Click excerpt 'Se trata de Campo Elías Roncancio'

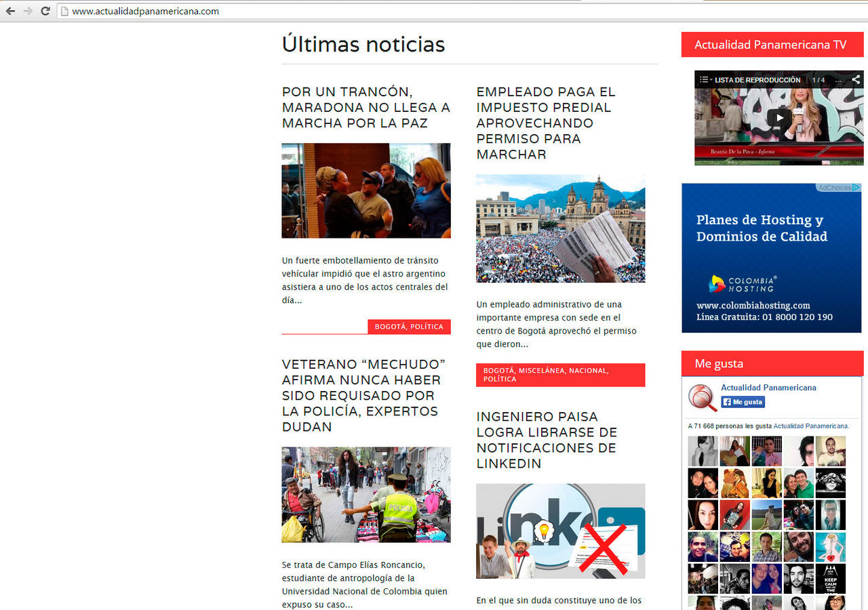365,584
